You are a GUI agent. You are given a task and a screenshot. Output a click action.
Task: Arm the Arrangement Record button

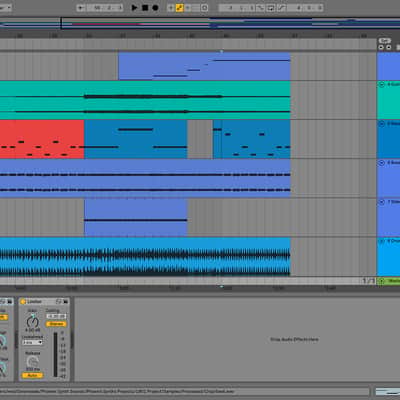pyautogui.click(x=155, y=7)
